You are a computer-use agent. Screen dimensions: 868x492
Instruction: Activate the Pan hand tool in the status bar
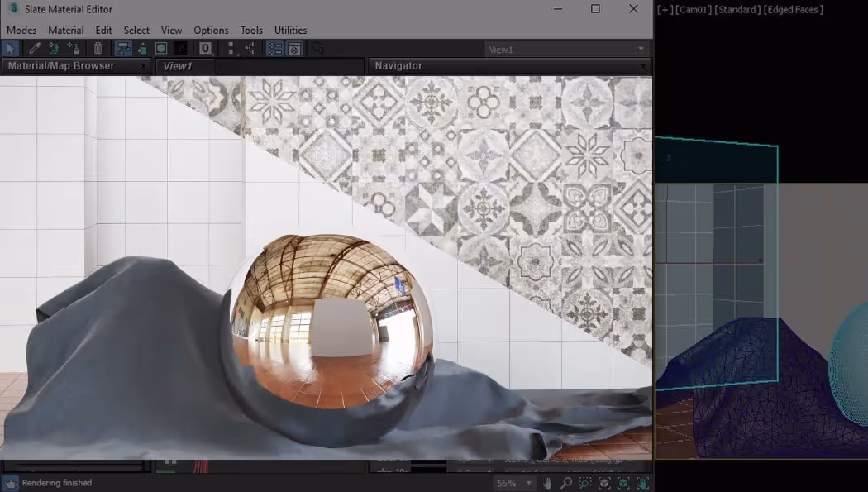[x=548, y=481]
